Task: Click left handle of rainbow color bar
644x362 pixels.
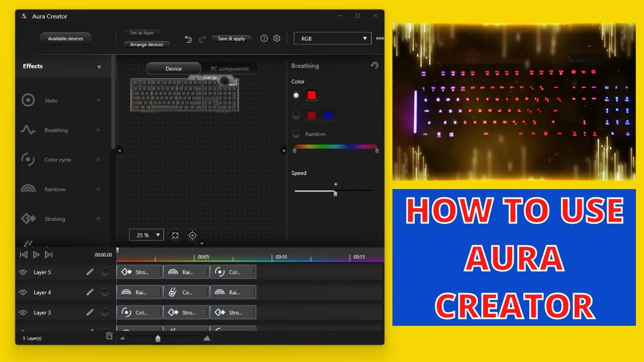Action: 295,150
